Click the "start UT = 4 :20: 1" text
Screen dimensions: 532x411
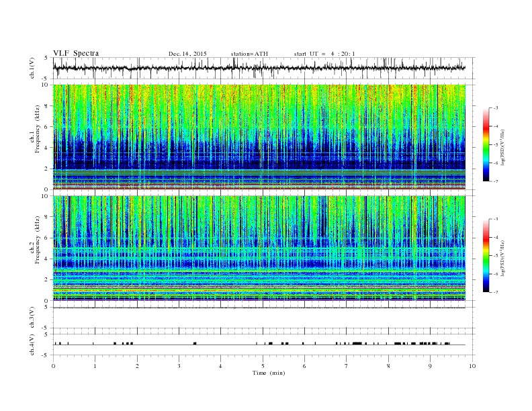pyautogui.click(x=324, y=54)
